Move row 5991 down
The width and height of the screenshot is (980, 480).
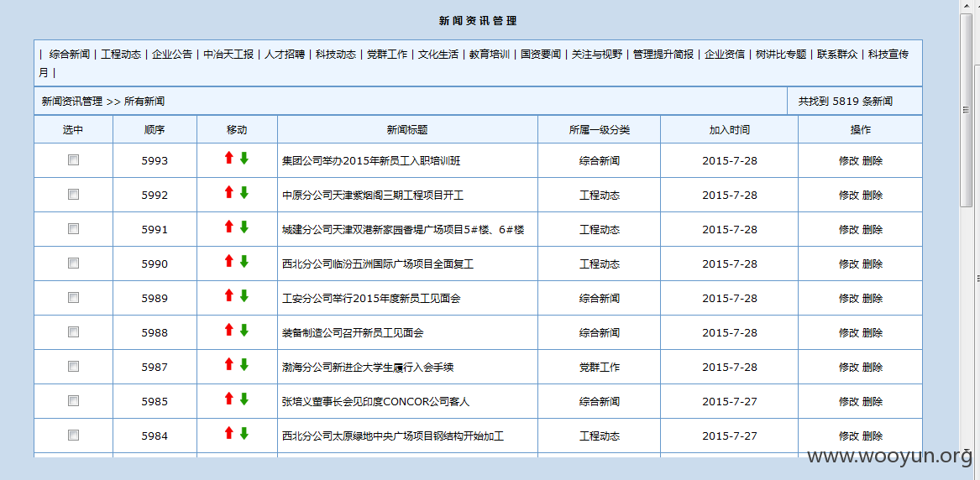[x=244, y=227]
